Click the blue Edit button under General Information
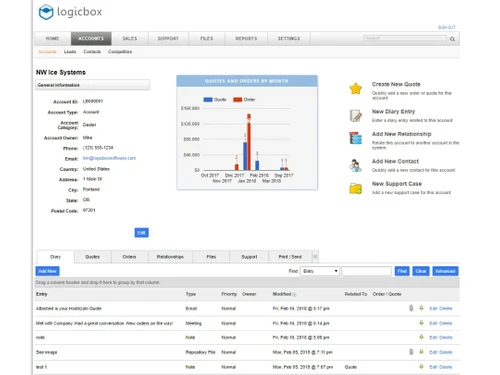This screenshot has width=500, height=375. pos(141,233)
